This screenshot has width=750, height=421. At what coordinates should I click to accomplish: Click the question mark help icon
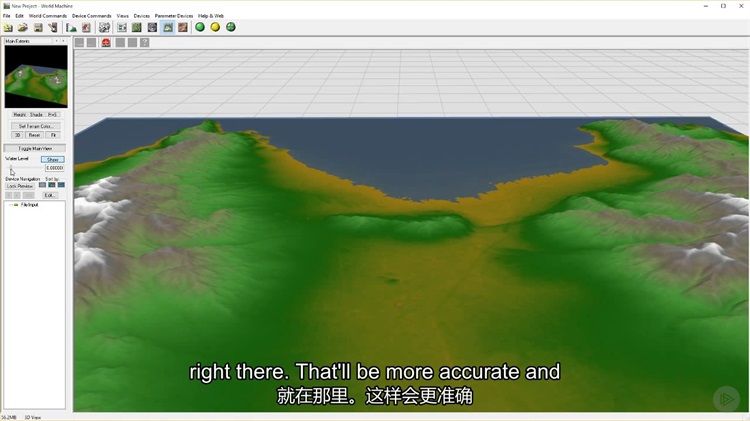144,43
